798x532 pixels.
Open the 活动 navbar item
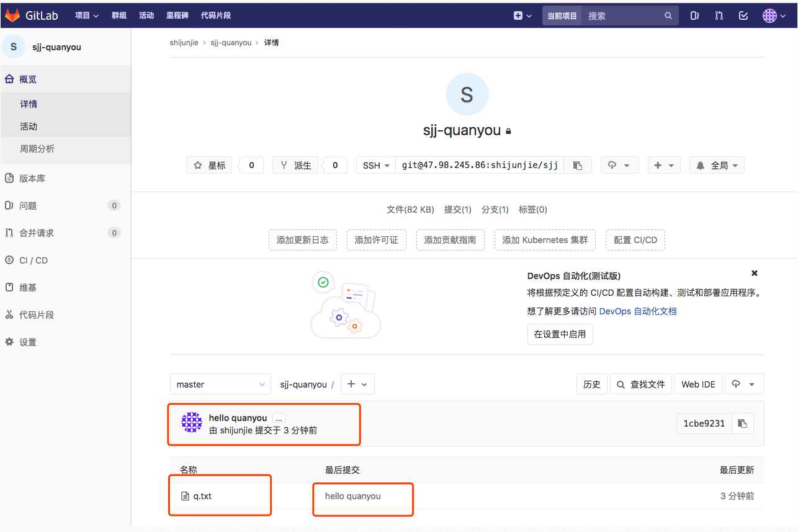(146, 16)
